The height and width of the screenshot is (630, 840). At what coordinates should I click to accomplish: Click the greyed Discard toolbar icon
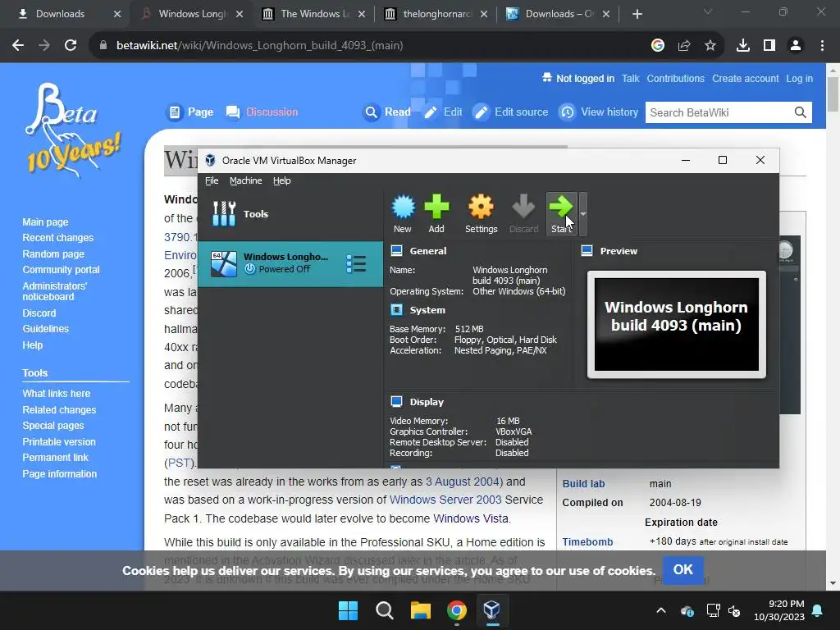[523, 214]
